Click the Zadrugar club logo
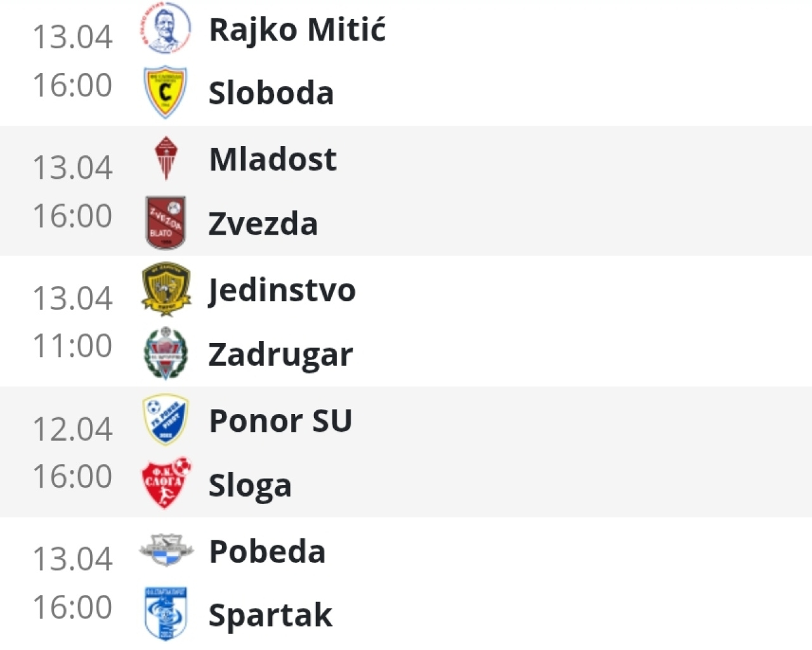This screenshot has height=650, width=812. coord(166,353)
